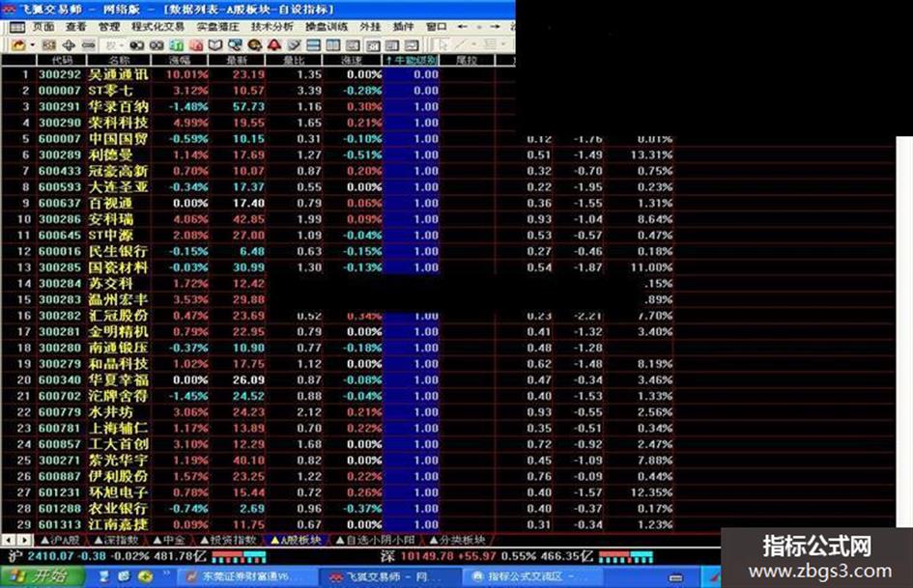Image resolution: width=913 pixels, height=588 pixels.
Task: Click the grayed icon after the line tool dropdown
Action: point(490,44)
